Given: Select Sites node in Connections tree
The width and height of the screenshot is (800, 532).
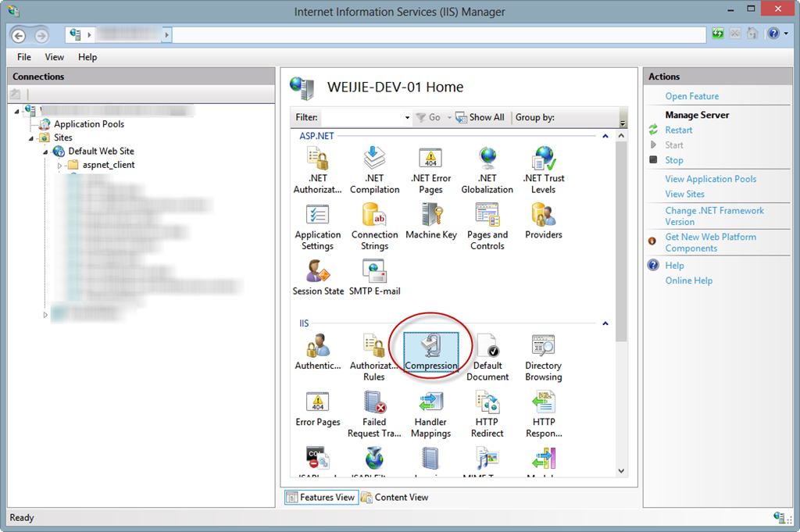Looking at the screenshot, I should click(63, 137).
